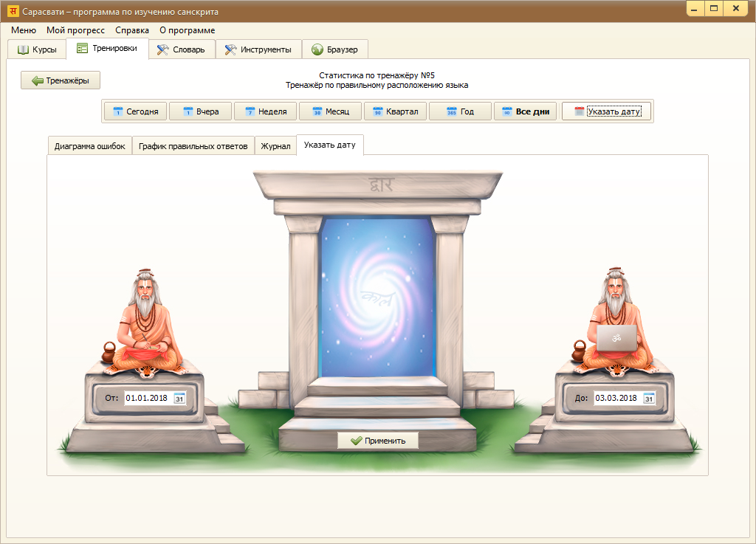Show statistics for Вчера

tap(199, 111)
